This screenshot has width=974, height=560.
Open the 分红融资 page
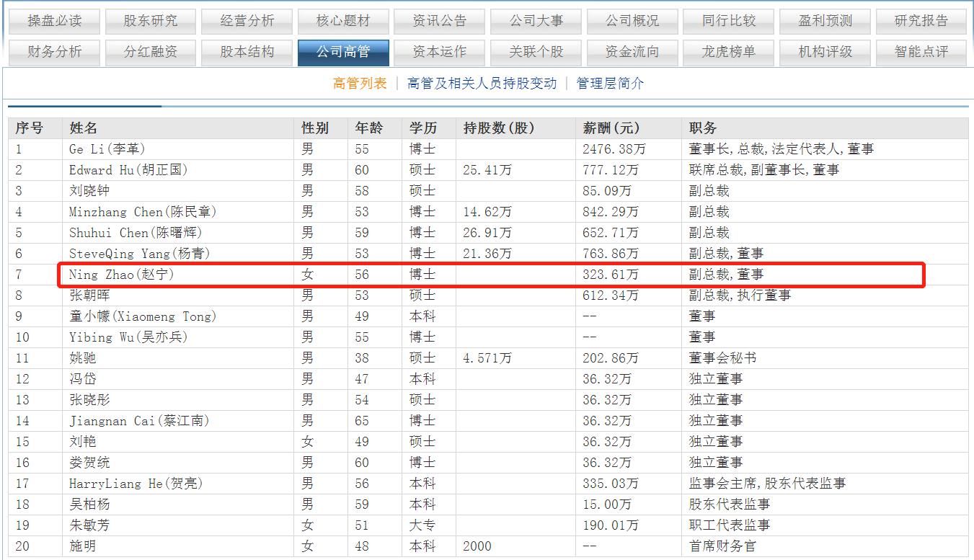click(150, 52)
